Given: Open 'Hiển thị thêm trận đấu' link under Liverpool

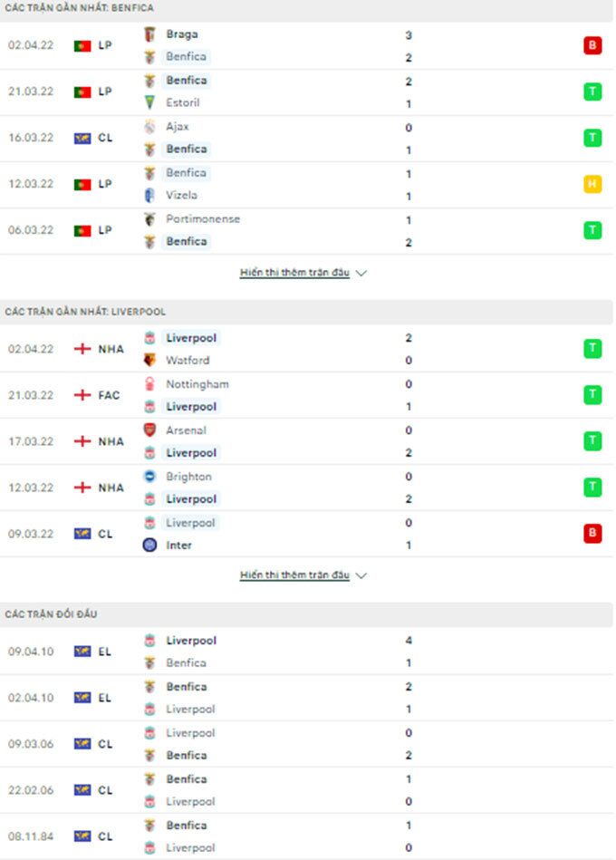Looking at the screenshot, I should tap(294, 575).
